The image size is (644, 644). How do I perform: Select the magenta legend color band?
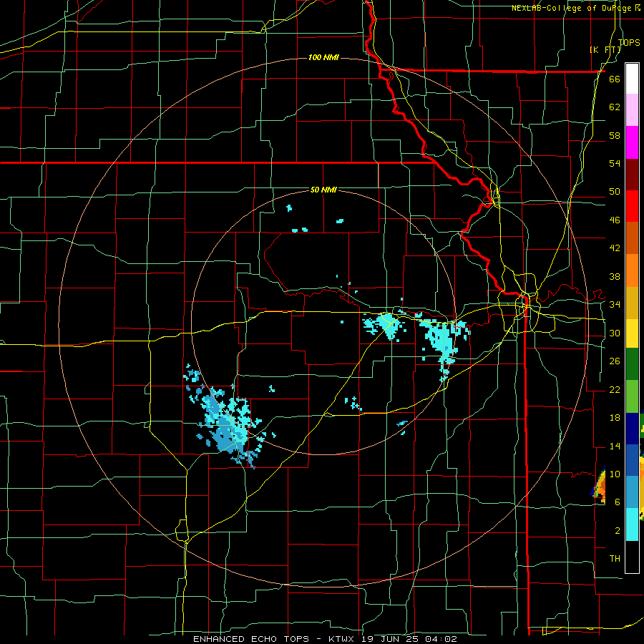tap(632, 142)
